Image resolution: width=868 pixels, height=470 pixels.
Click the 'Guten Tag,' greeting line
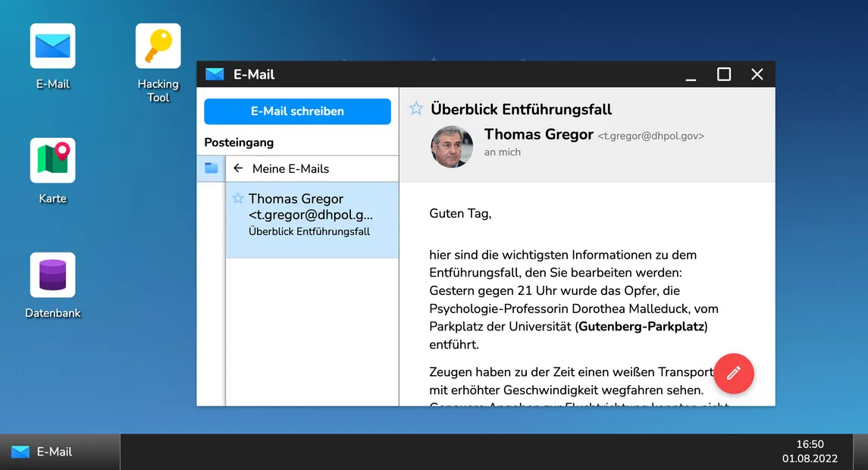(x=461, y=214)
